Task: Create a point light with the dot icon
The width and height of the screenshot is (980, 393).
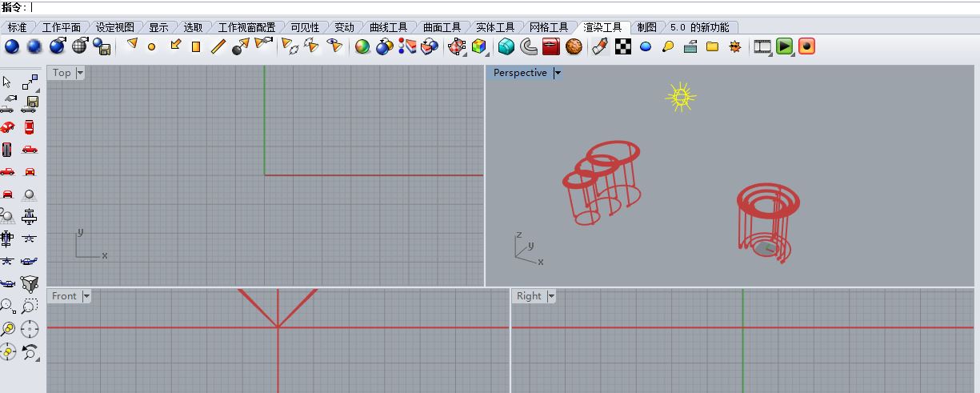Action: pos(151,47)
